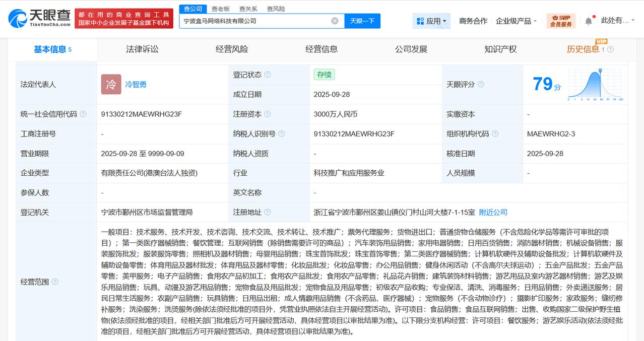Click the 冷 avatar of legal representative
644x341 pixels.
pyautogui.click(x=111, y=84)
